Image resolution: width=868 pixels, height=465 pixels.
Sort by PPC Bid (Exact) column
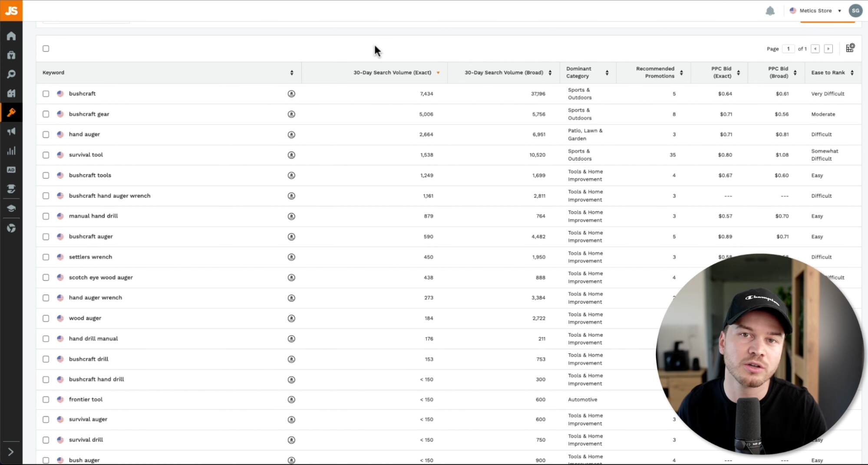[x=738, y=73]
